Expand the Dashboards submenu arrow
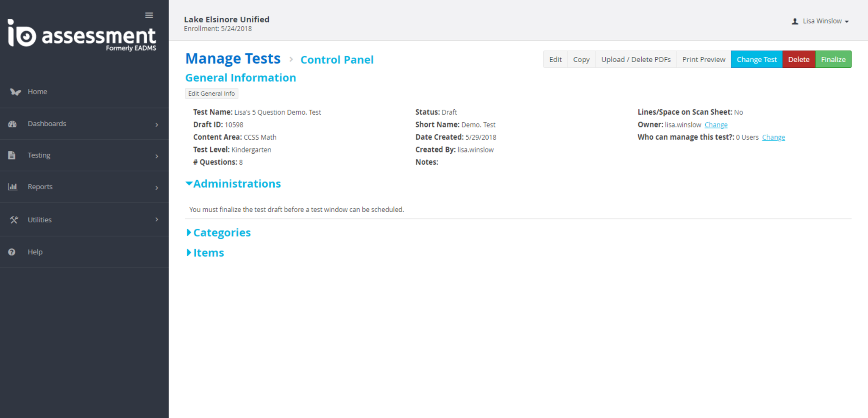 [157, 125]
